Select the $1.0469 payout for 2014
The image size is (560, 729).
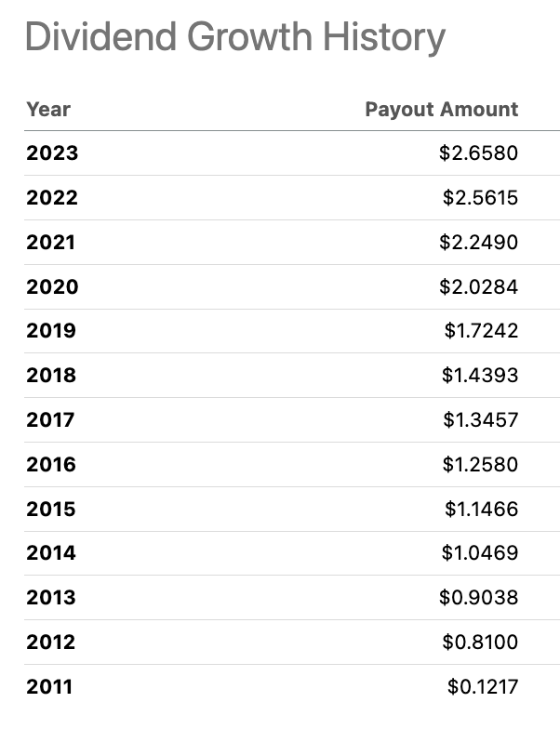pos(480,553)
